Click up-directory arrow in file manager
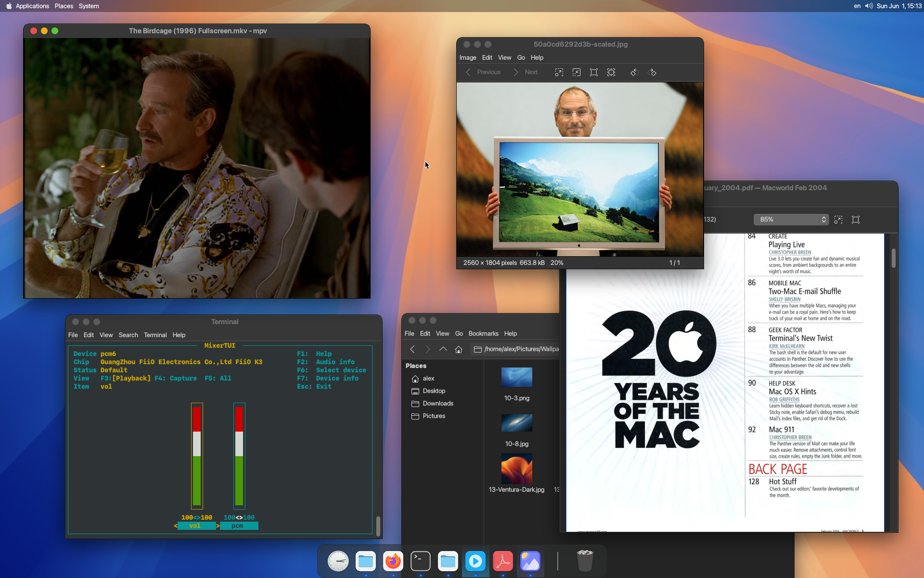The image size is (924, 578). point(443,349)
